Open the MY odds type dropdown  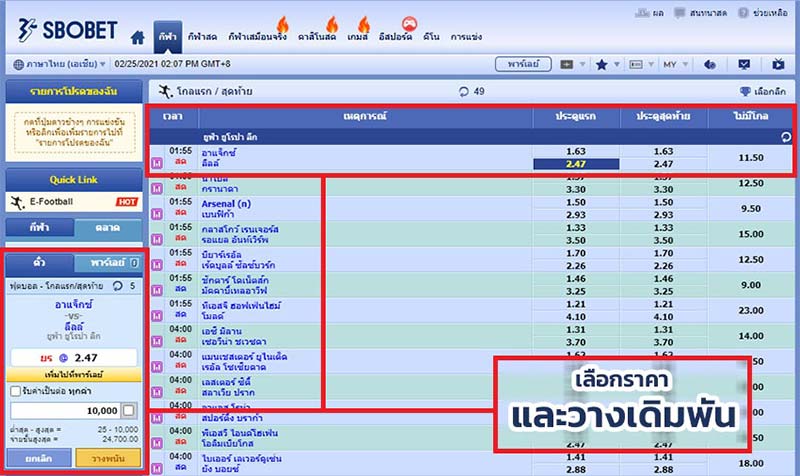pyautogui.click(x=676, y=64)
